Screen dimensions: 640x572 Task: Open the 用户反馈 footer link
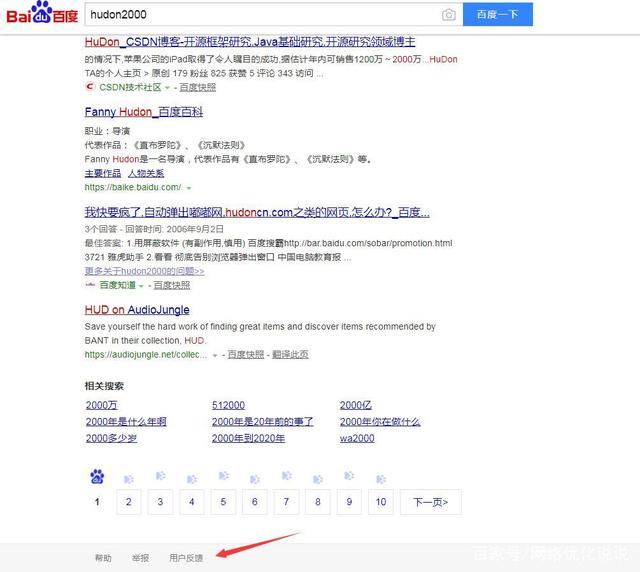click(186, 558)
